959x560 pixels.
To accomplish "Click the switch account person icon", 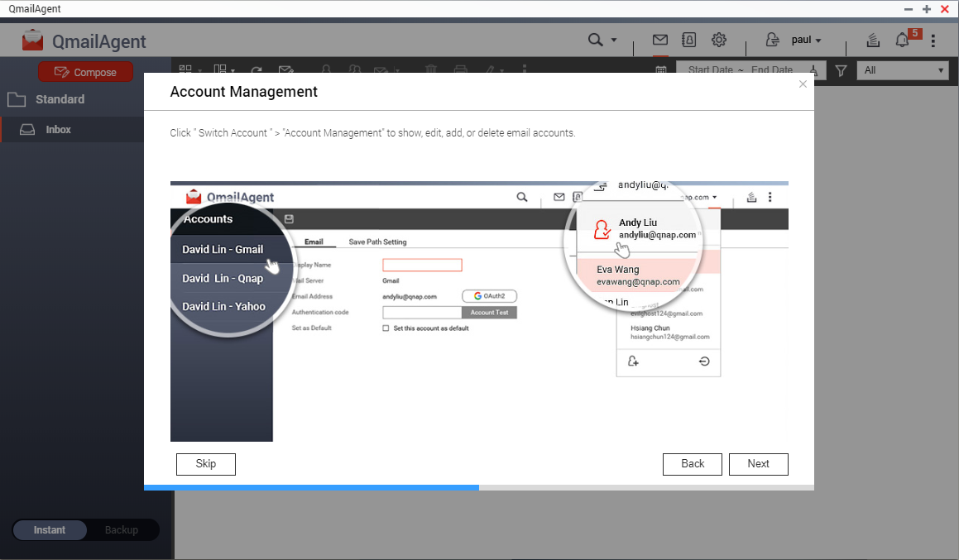I will 773,40.
